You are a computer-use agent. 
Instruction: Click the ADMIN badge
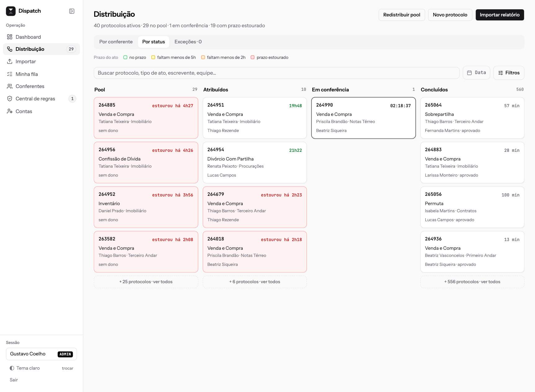65,354
